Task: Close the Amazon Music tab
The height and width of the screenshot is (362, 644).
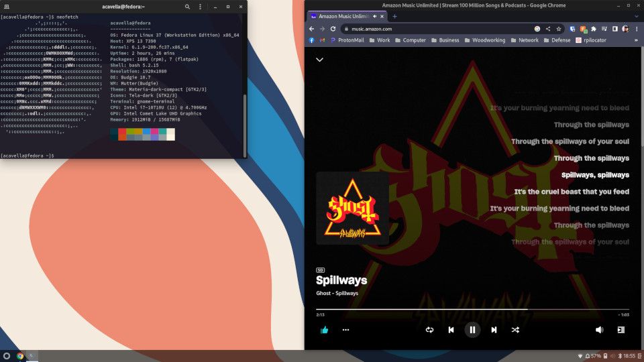Action: (382, 16)
